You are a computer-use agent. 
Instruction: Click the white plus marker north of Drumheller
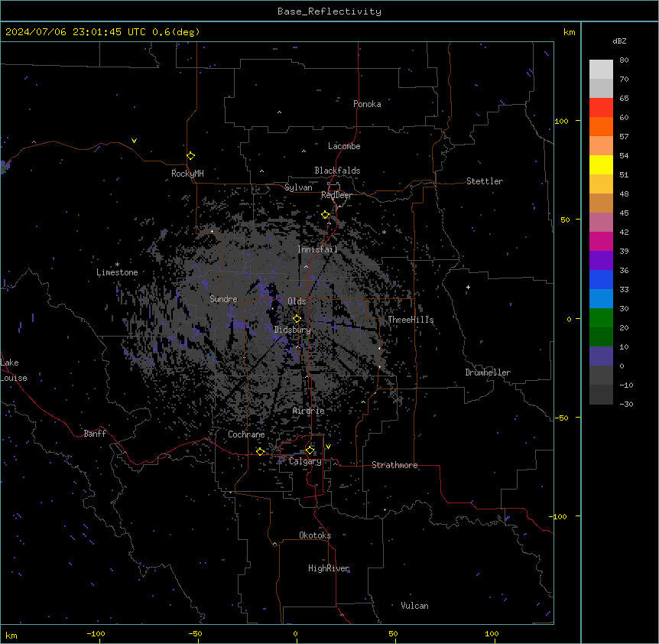click(468, 287)
